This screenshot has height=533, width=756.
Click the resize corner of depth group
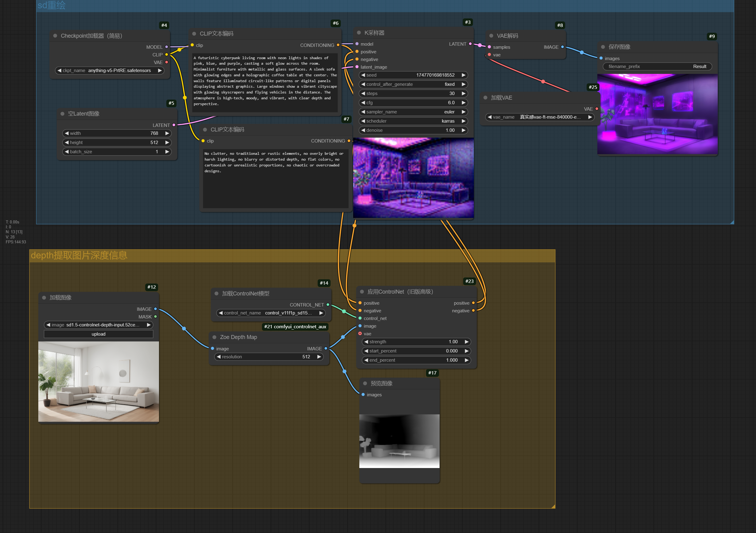tap(553, 506)
